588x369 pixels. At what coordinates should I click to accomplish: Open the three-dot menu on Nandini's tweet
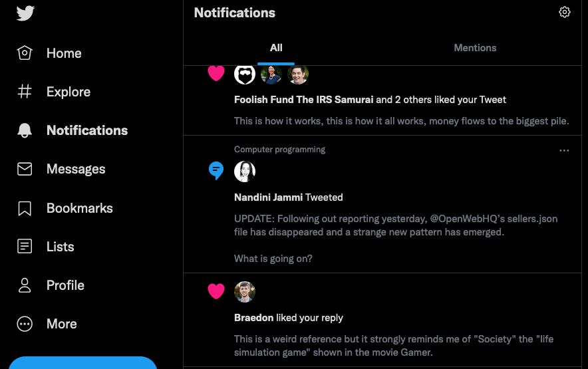(x=564, y=151)
